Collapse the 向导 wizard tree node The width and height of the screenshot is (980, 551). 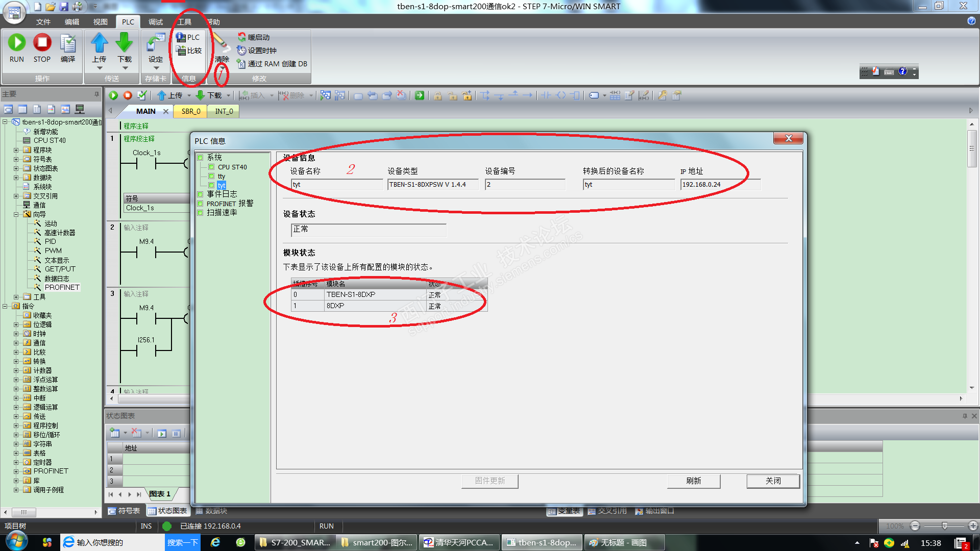click(x=16, y=214)
